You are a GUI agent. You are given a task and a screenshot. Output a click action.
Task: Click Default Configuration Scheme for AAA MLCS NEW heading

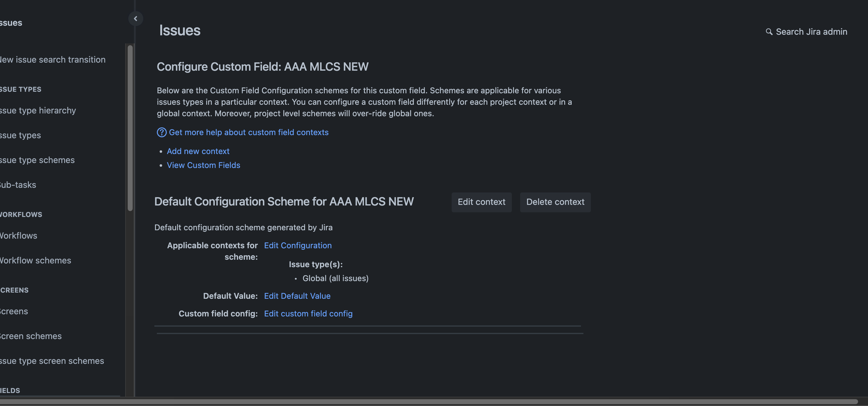[x=284, y=201]
